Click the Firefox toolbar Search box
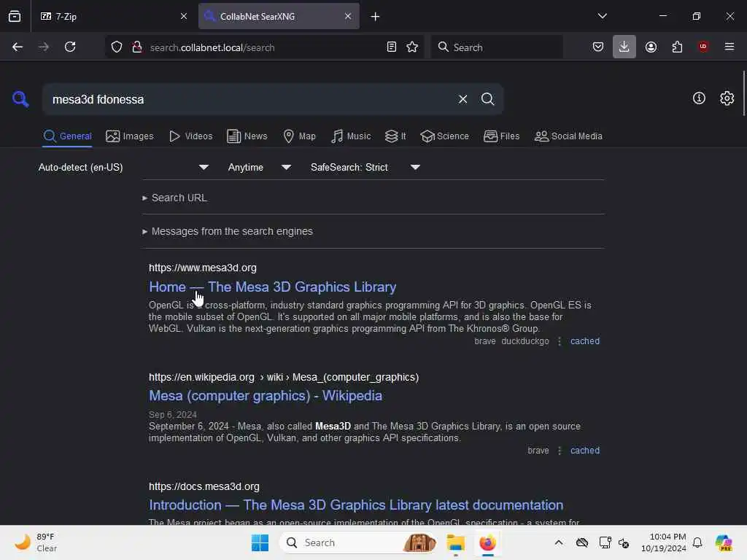The height and width of the screenshot is (560, 747). click(497, 47)
